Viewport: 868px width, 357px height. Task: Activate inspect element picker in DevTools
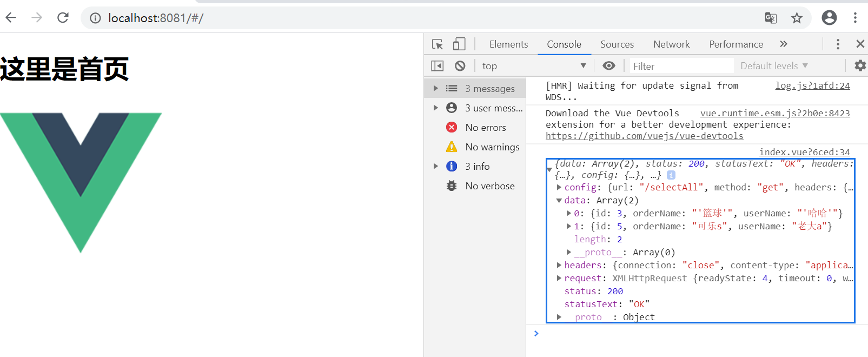(x=438, y=44)
